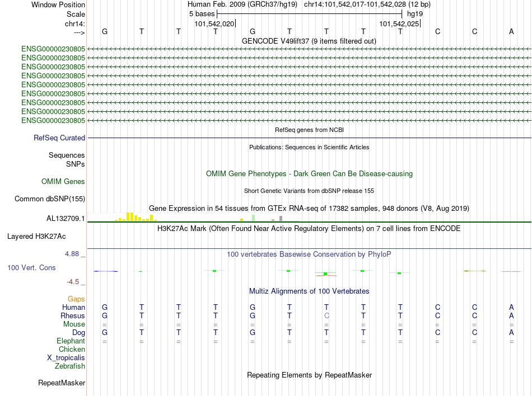Viewport: 532px width, 396px height.
Task: Select the Zebrafish species row label
Action: pos(70,366)
